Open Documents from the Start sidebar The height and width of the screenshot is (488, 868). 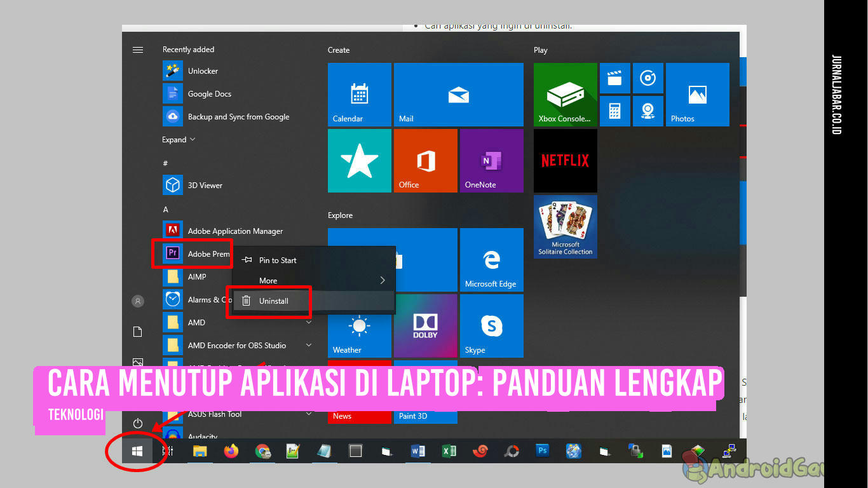138,332
